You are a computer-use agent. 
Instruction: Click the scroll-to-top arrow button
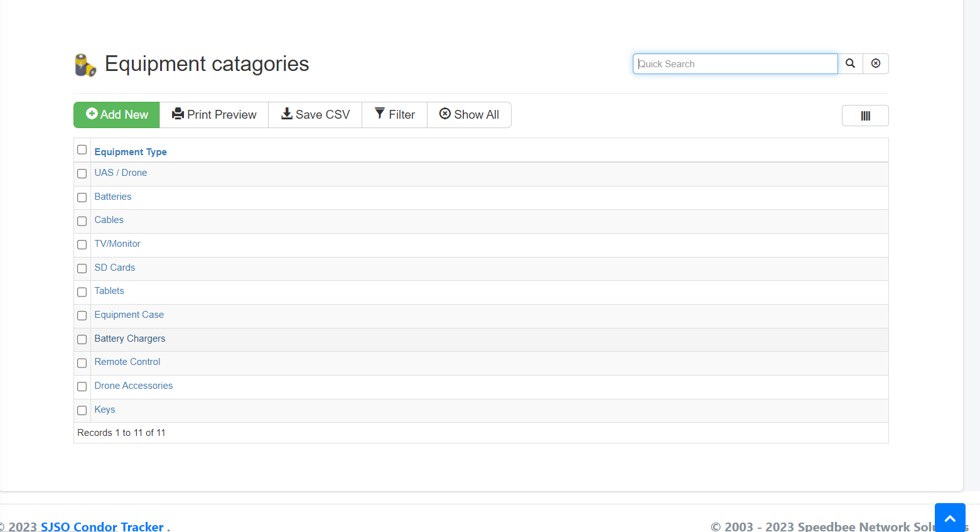point(949,518)
